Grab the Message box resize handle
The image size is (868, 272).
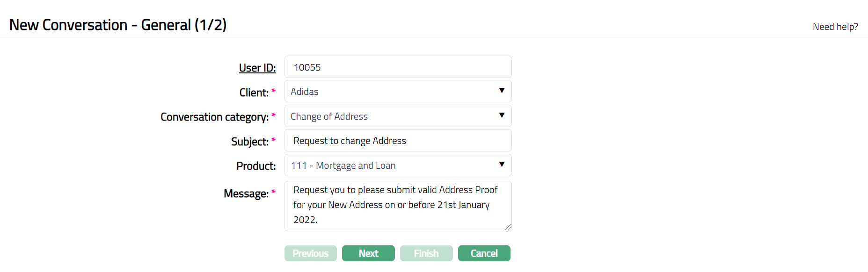point(508,227)
